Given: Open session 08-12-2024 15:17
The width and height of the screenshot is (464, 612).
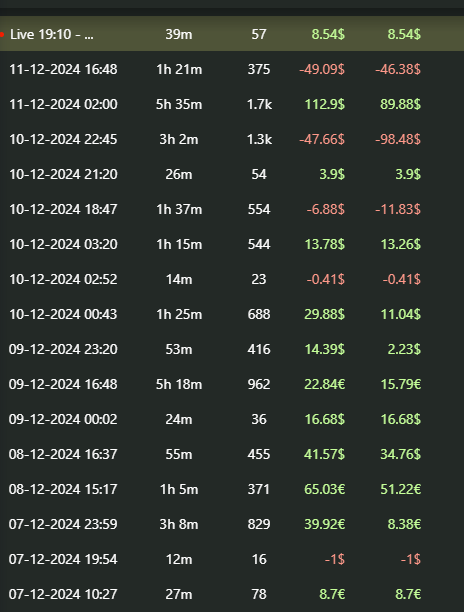Looking at the screenshot, I should click(x=232, y=489).
